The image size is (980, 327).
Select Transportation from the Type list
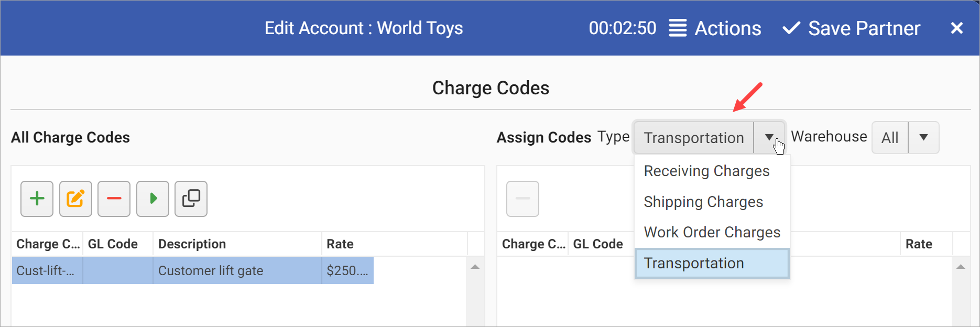click(694, 263)
